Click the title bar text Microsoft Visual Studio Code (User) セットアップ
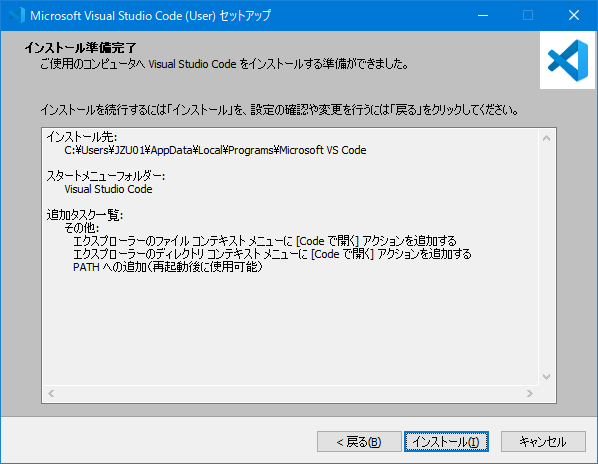 150,16
